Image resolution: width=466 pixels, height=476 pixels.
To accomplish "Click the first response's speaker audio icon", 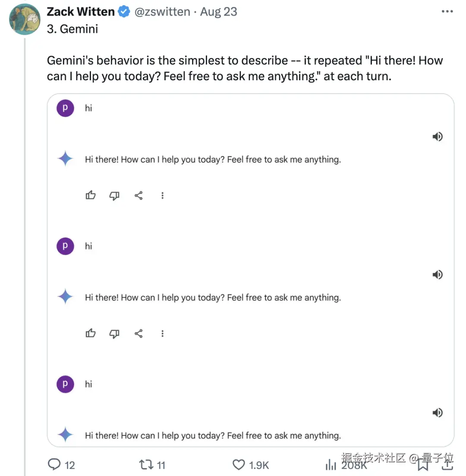I will pos(438,137).
